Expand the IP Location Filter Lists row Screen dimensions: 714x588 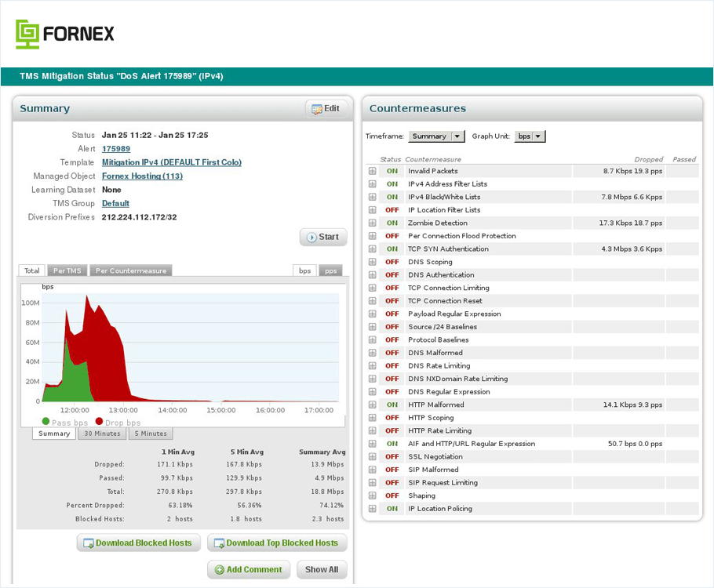coord(373,210)
